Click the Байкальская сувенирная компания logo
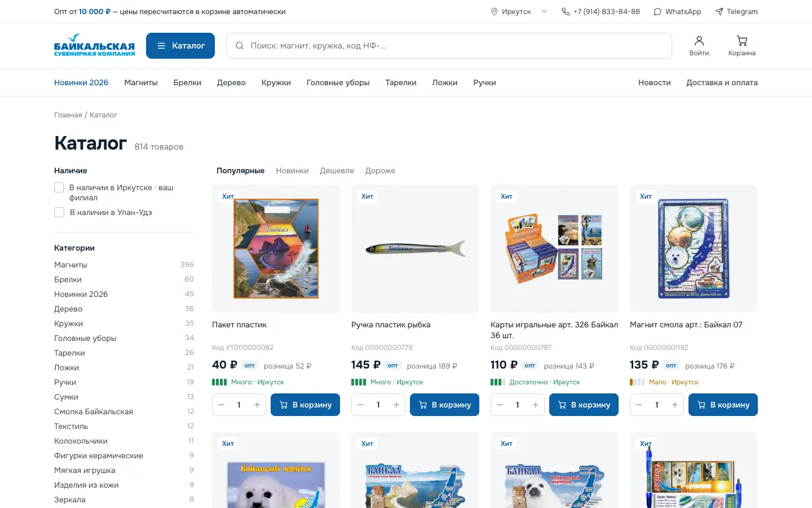812x508 pixels. click(94, 46)
